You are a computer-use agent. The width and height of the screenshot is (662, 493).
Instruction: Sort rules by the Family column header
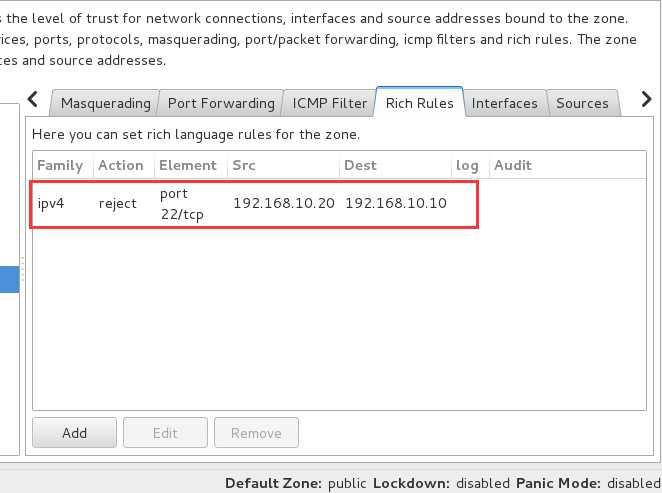point(62,165)
